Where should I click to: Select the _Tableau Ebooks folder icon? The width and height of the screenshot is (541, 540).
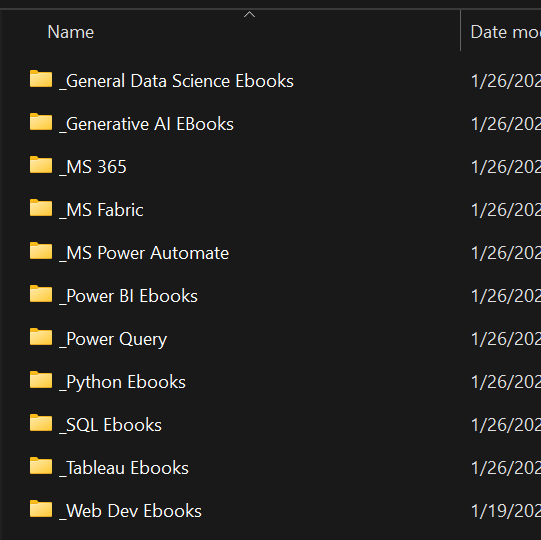pyautogui.click(x=41, y=466)
